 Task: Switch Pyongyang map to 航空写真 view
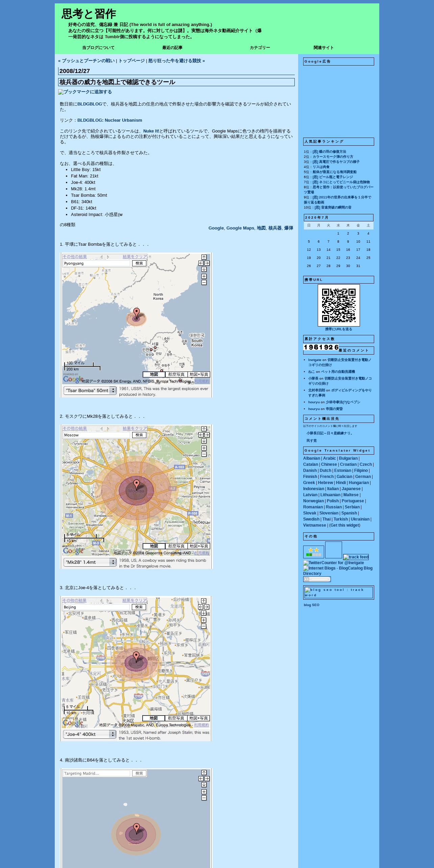tap(176, 375)
